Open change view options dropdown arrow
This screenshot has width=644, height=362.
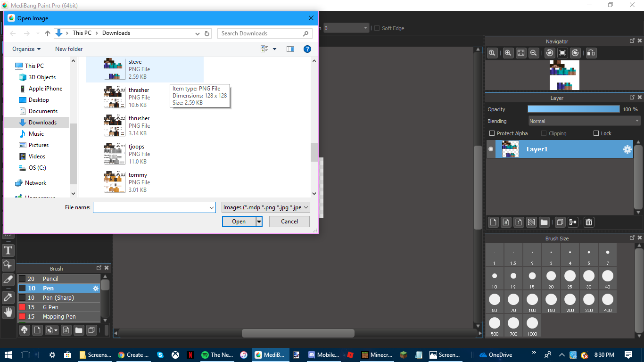click(274, 49)
